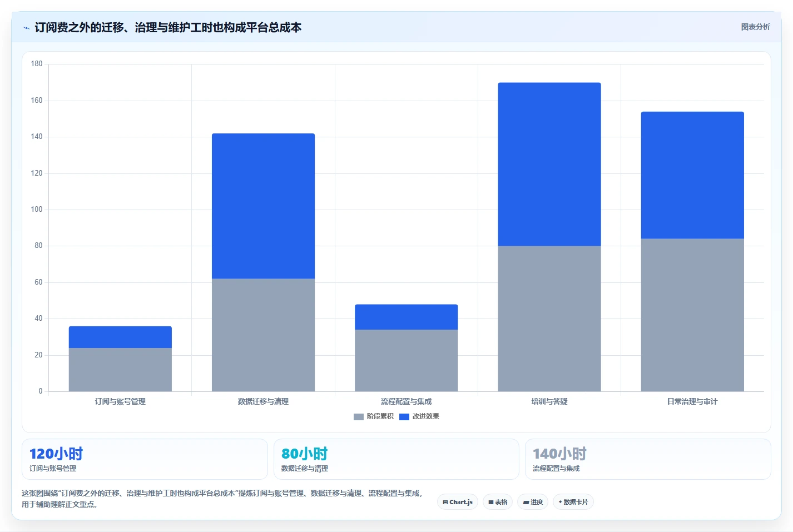The height and width of the screenshot is (532, 793).
Task: Toggle the blue 改进效果 legend swatch
Action: tap(404, 416)
